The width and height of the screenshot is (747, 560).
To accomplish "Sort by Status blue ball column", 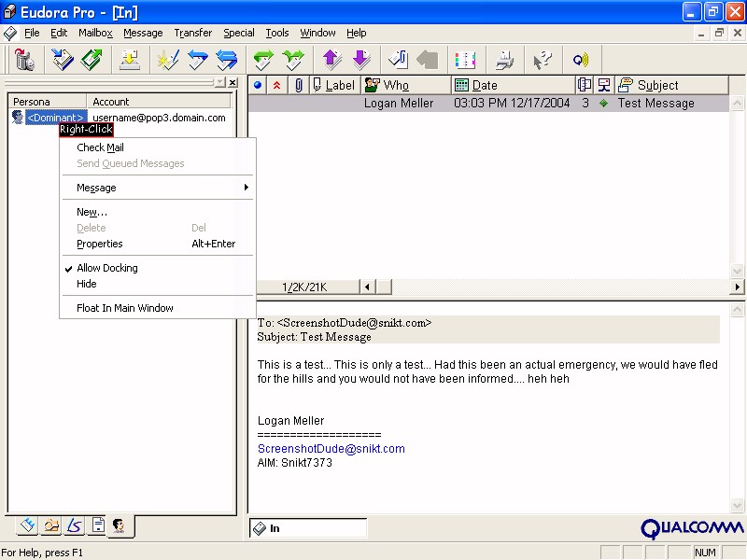I will click(x=258, y=85).
